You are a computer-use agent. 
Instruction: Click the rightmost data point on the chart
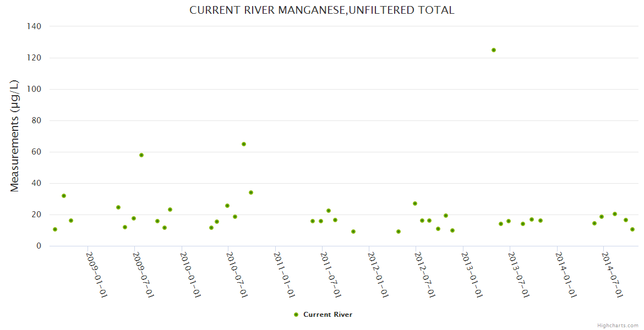632,229
